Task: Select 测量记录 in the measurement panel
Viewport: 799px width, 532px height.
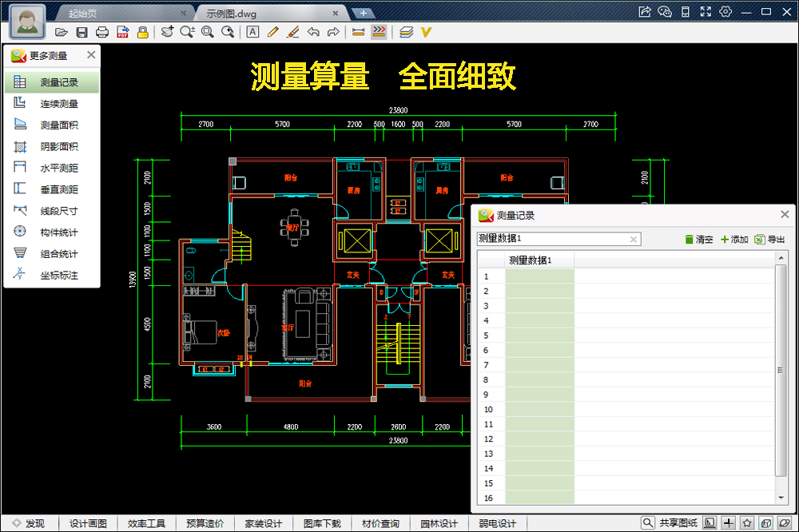Action: pos(52,82)
